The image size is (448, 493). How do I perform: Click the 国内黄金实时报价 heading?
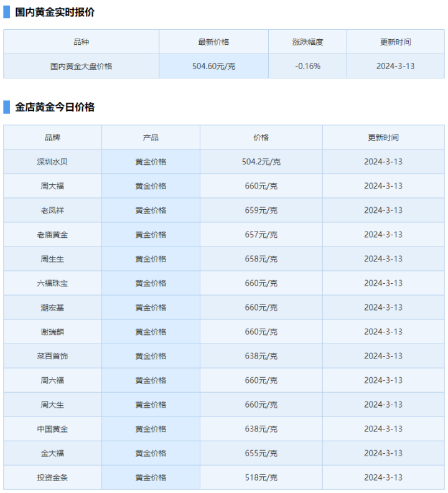point(55,12)
